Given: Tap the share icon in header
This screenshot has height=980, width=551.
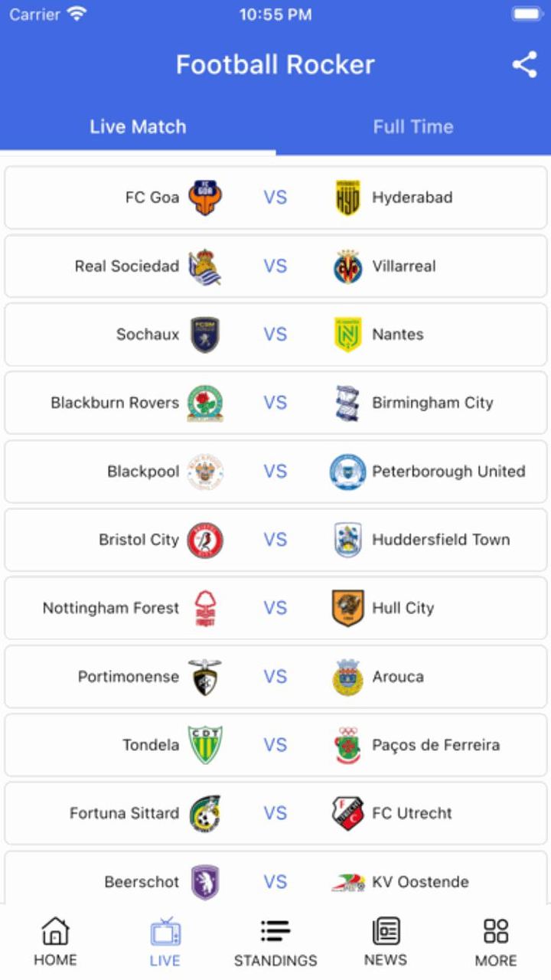Looking at the screenshot, I should [x=525, y=65].
